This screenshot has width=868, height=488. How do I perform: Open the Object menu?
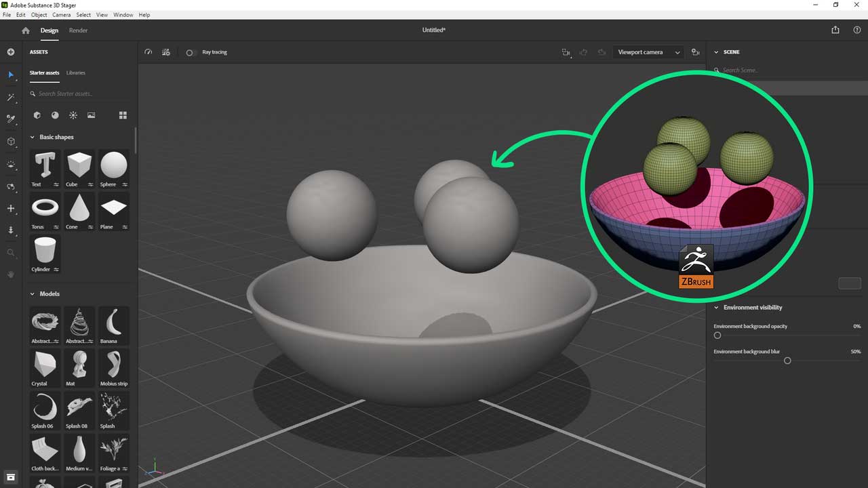[39, 15]
